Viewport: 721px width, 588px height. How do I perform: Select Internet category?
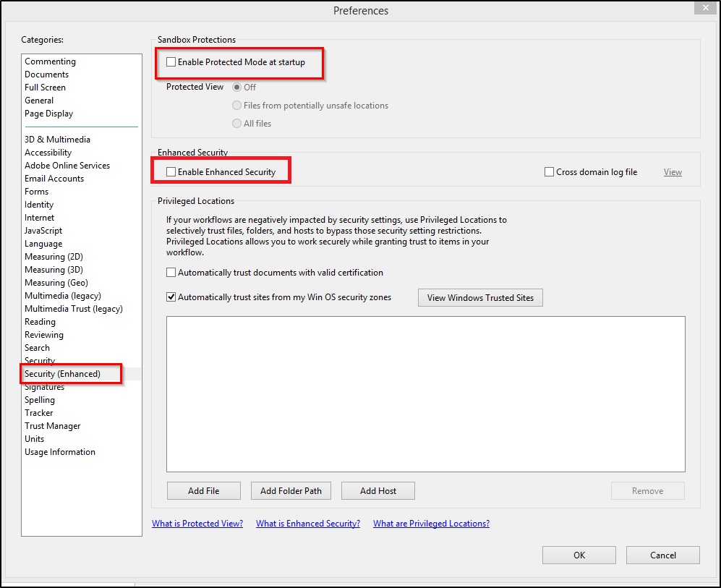pos(39,218)
